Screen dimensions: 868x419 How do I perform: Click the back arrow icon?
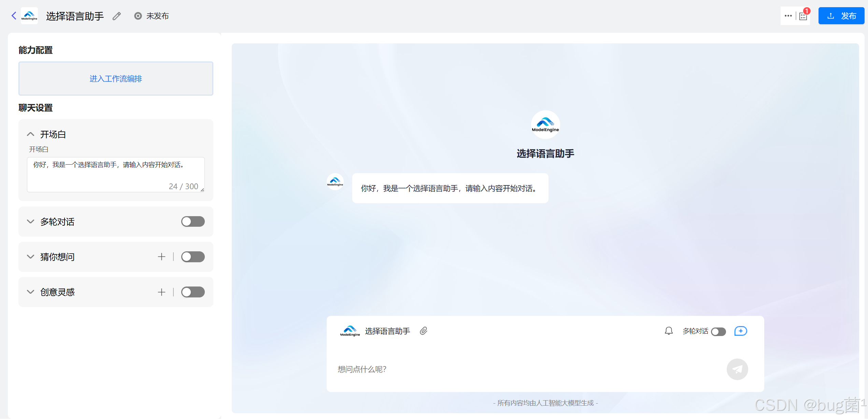tap(14, 16)
